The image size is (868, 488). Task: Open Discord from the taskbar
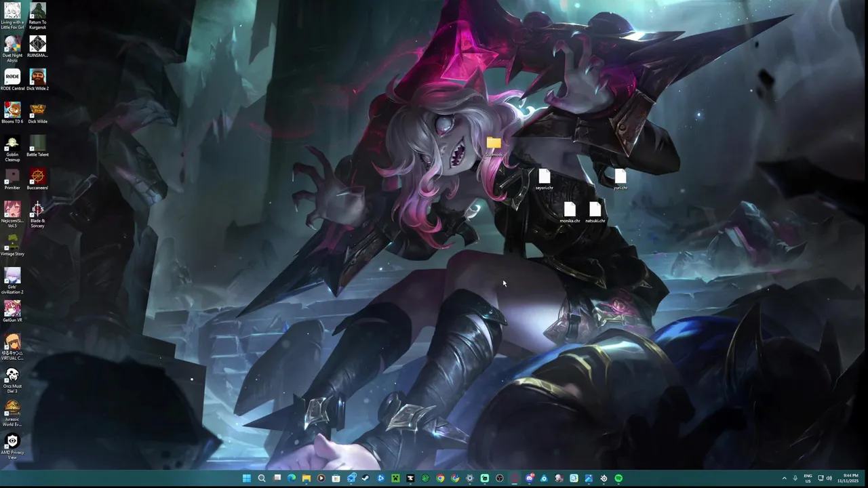[x=530, y=478]
